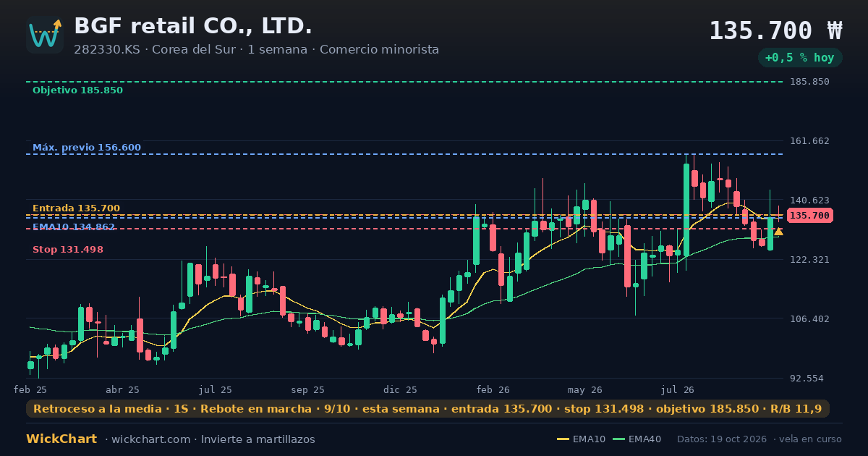Click the +0,5 % hoy badge
Viewport: 868px width, 456px height.
[x=800, y=58]
